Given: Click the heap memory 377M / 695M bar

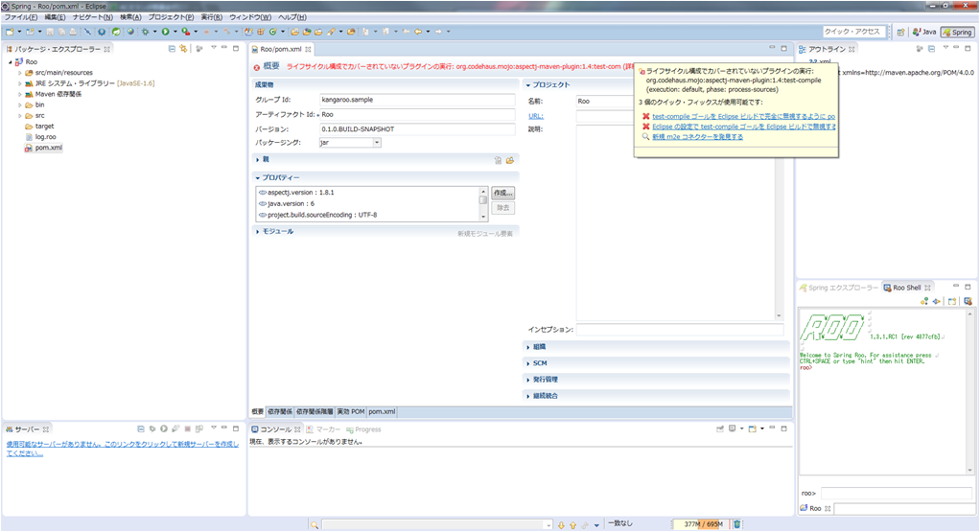Looking at the screenshot, I should click(701, 524).
